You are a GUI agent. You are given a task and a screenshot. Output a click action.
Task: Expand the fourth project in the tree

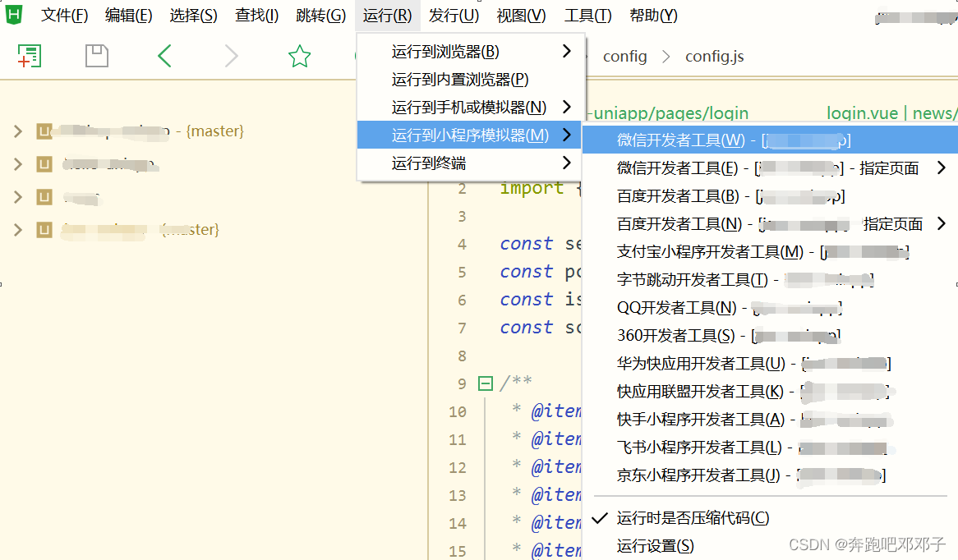[x=18, y=230]
